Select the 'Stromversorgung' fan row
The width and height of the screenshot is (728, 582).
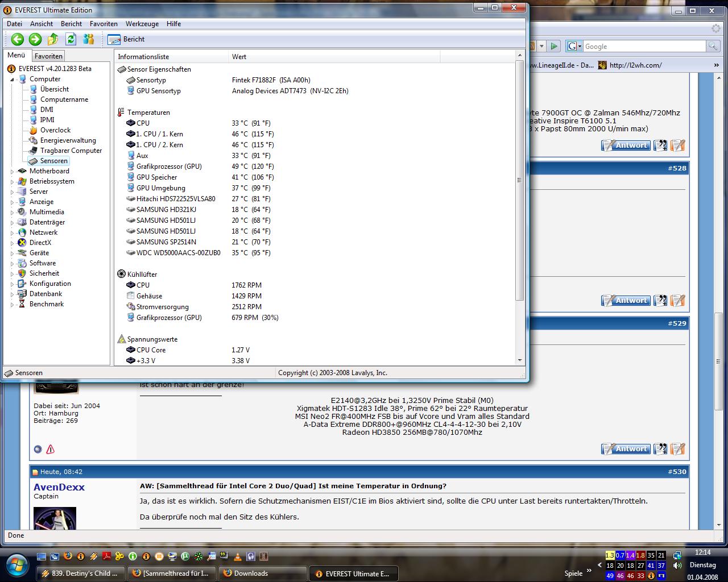[x=315, y=307]
